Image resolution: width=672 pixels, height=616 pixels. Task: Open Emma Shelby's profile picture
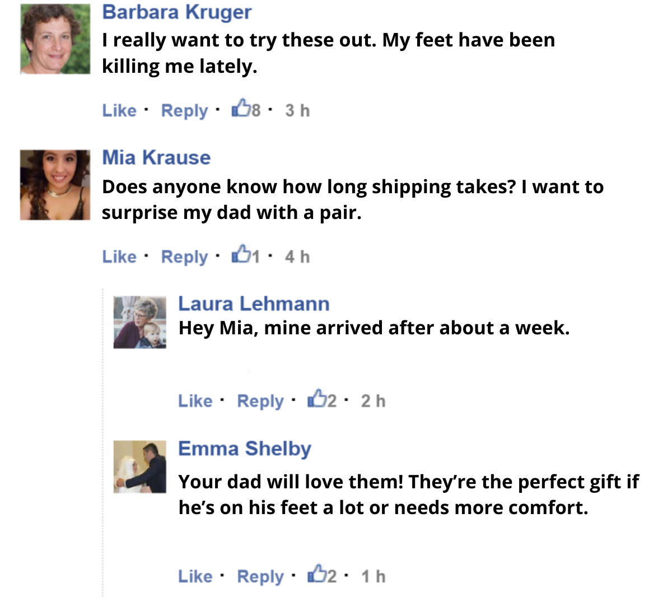click(x=140, y=466)
